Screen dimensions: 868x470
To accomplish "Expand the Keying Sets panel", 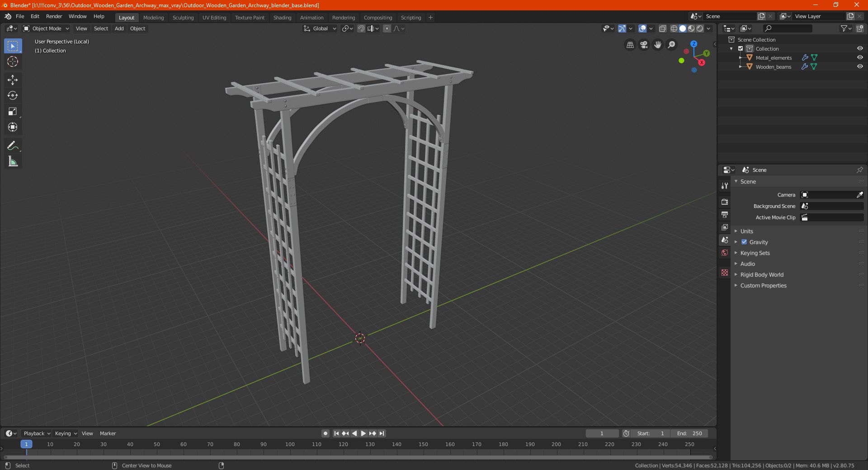I will (755, 253).
